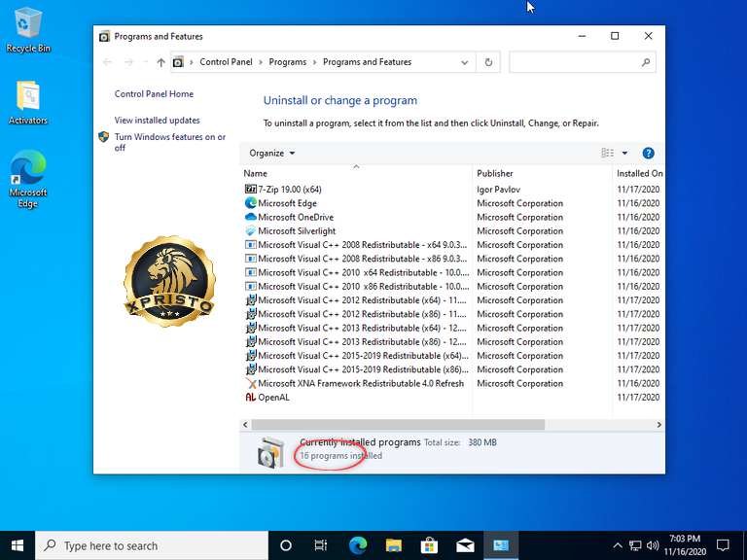Select Visual C++ 2012 Redistributable (x86) row
Screen dimensions: 747x560
pyautogui.click(x=451, y=314)
